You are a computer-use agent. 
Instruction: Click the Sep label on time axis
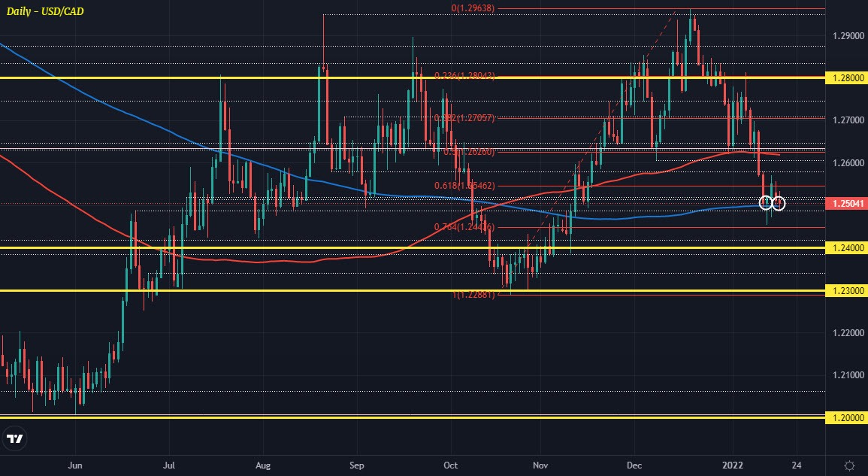click(357, 465)
